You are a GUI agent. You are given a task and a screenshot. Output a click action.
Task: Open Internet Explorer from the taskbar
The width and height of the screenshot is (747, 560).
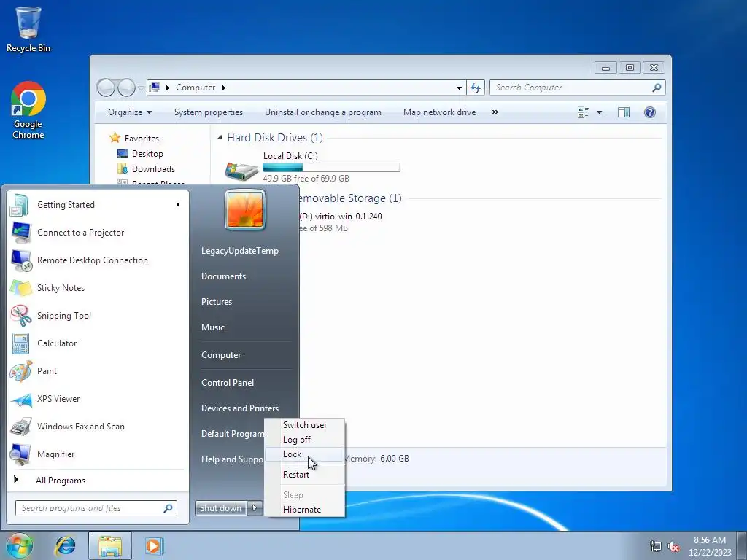tap(65, 545)
